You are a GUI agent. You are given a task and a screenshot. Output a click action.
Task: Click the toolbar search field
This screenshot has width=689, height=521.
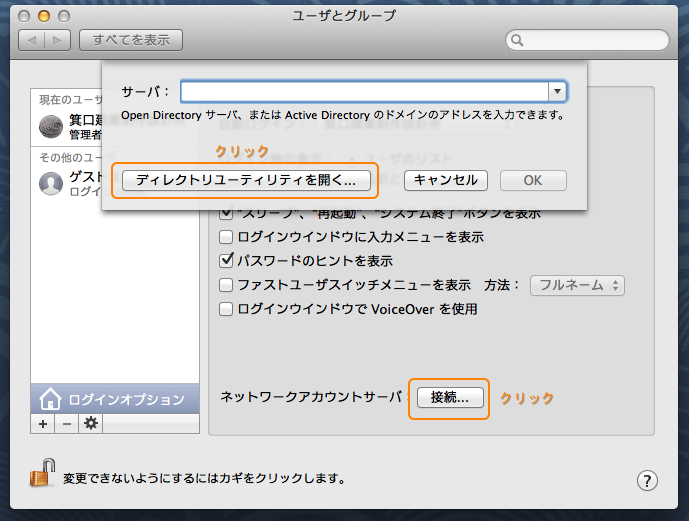click(587, 40)
